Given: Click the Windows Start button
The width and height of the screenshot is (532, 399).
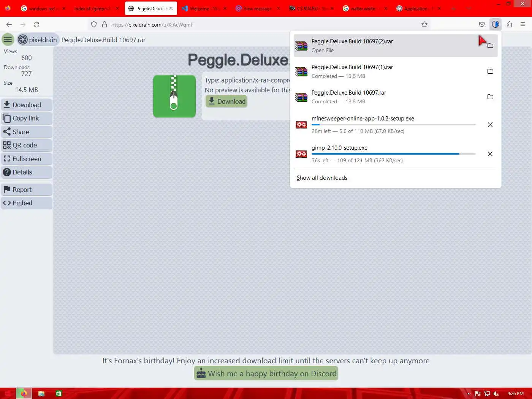Looking at the screenshot, I should tap(8, 393).
